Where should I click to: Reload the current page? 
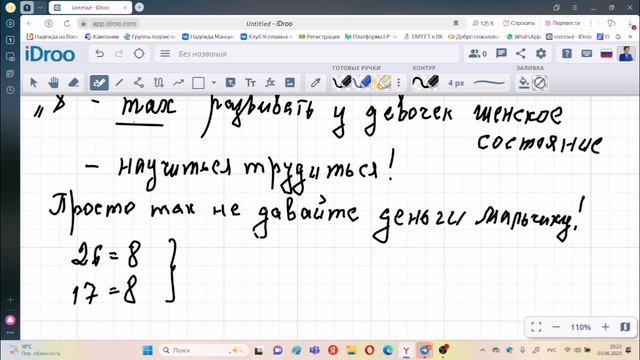[x=67, y=24]
